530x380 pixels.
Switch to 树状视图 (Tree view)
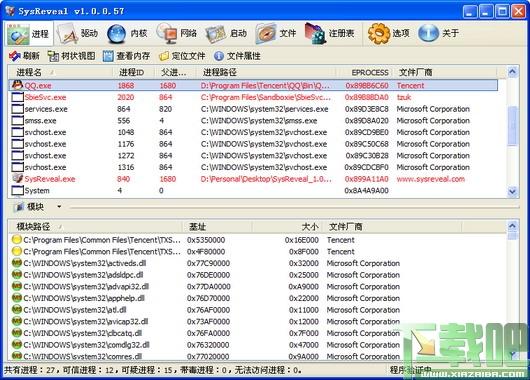(x=71, y=56)
